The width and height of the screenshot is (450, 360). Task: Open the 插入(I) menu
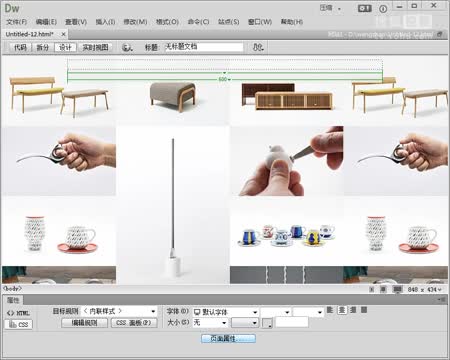pyautogui.click(x=105, y=22)
